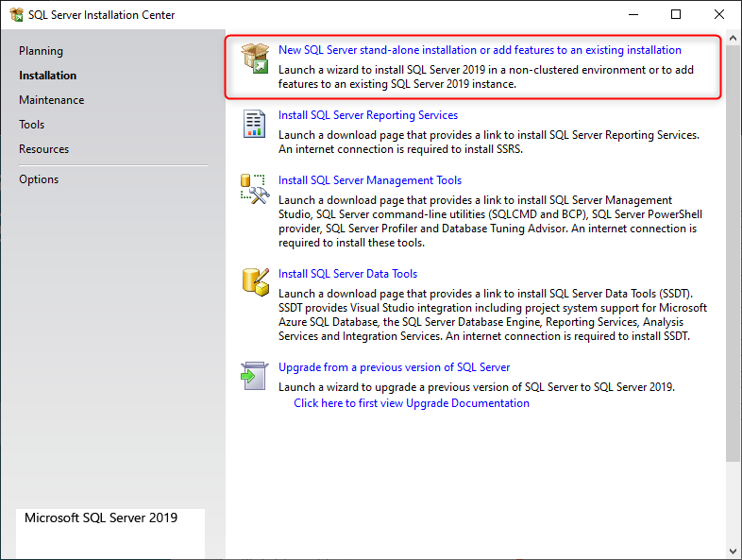Start Upgrade from a previous version link
This screenshot has height=560, width=742.
[395, 367]
